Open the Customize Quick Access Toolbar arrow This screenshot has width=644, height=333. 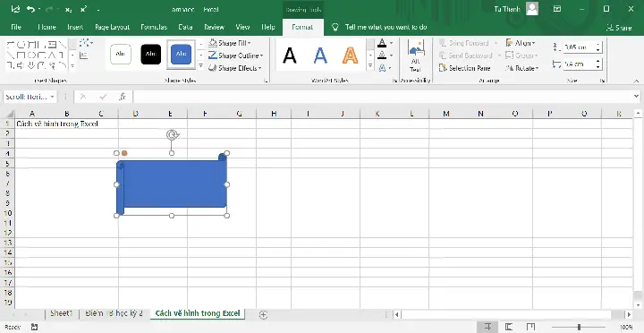click(x=98, y=10)
